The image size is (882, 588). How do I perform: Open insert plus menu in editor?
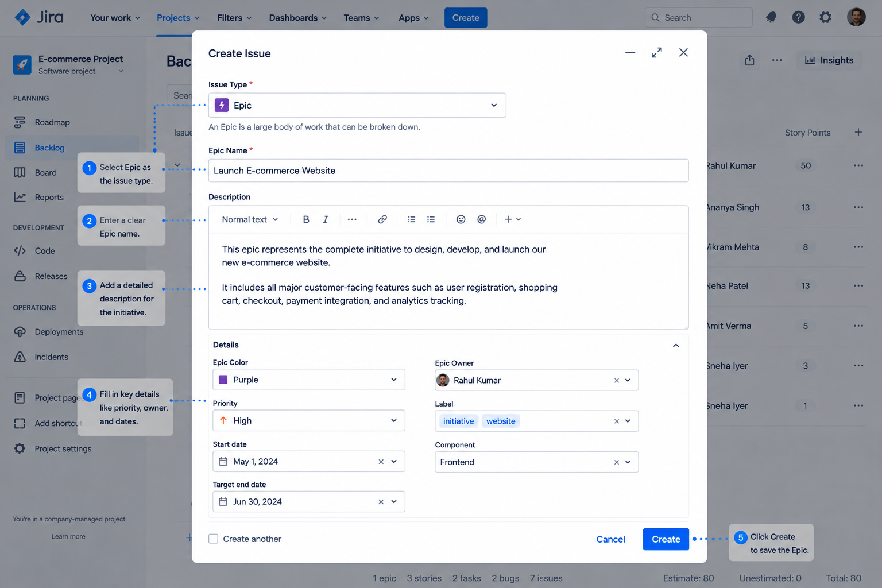click(x=512, y=219)
